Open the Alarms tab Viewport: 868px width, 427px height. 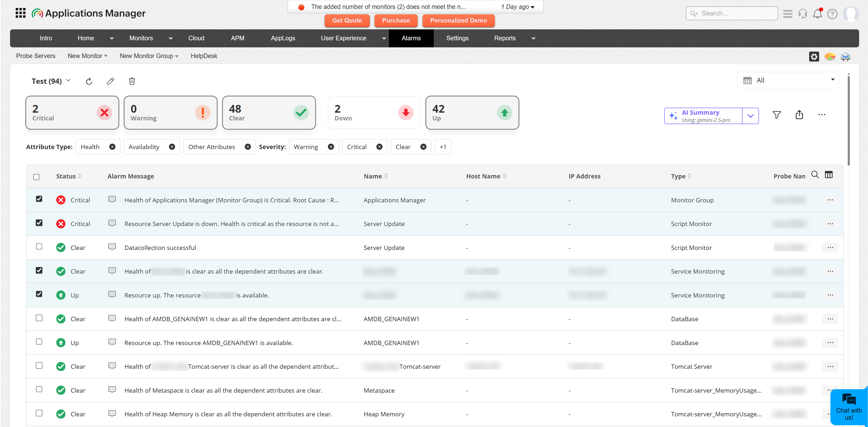[x=411, y=38]
